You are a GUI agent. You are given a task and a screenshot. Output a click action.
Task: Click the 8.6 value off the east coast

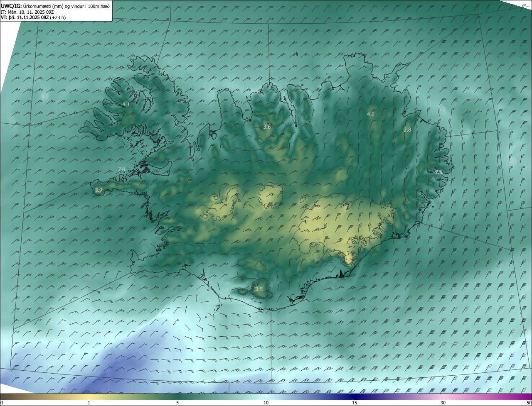coord(514,161)
